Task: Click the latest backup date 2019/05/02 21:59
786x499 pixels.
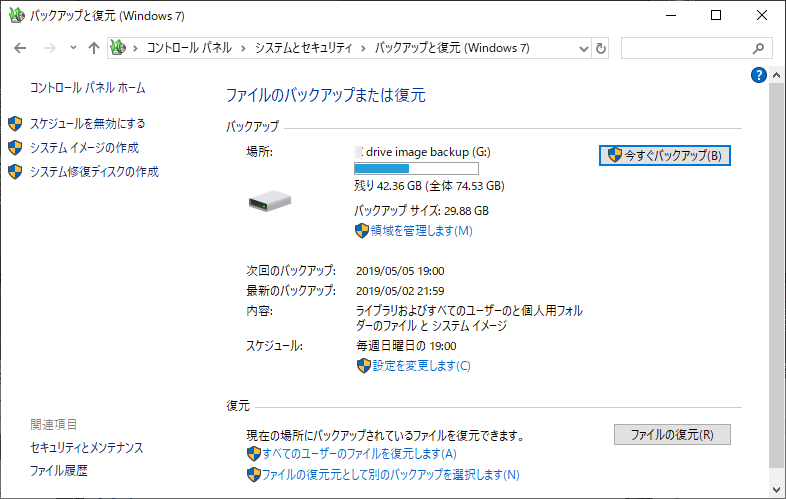Action: coord(400,291)
